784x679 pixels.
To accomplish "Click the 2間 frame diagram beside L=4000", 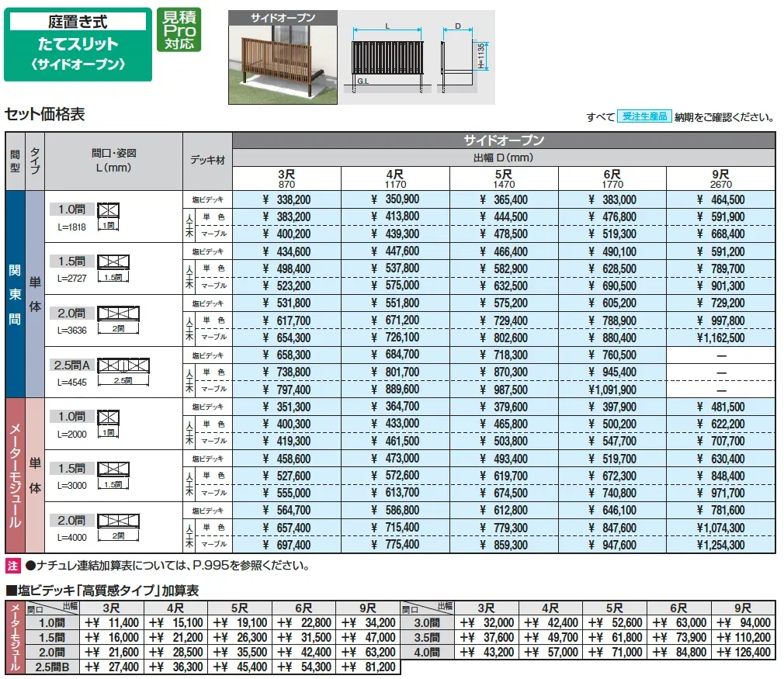I will [118, 528].
